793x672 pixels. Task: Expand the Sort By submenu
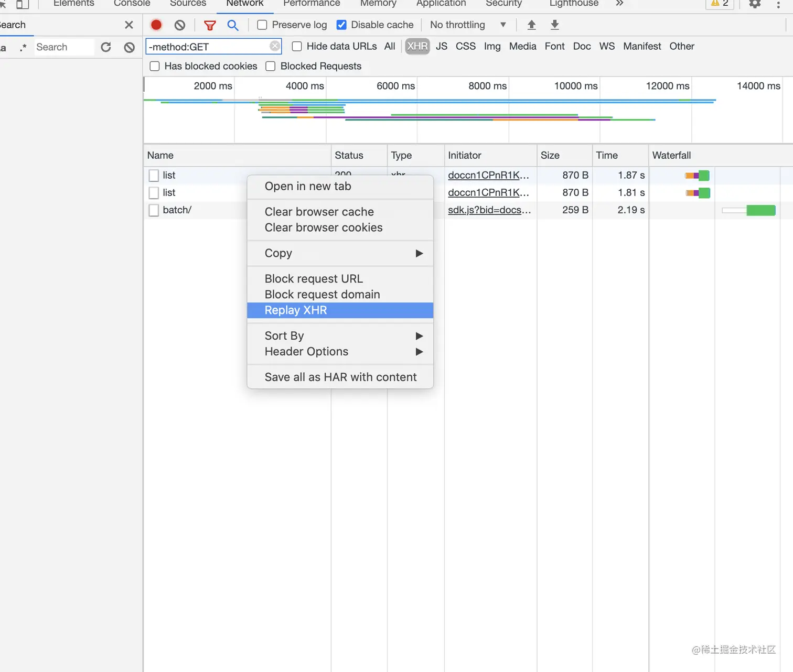(340, 335)
